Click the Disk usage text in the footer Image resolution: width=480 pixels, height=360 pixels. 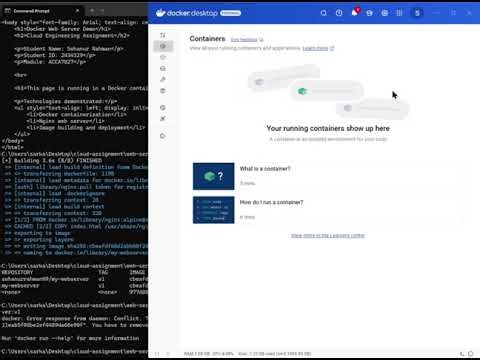(x=275, y=354)
